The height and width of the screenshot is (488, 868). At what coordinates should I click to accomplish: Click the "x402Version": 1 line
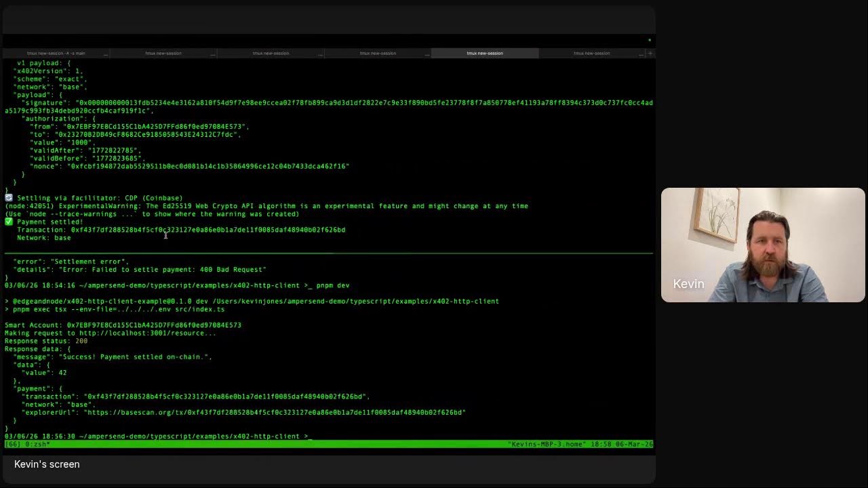[x=48, y=71]
